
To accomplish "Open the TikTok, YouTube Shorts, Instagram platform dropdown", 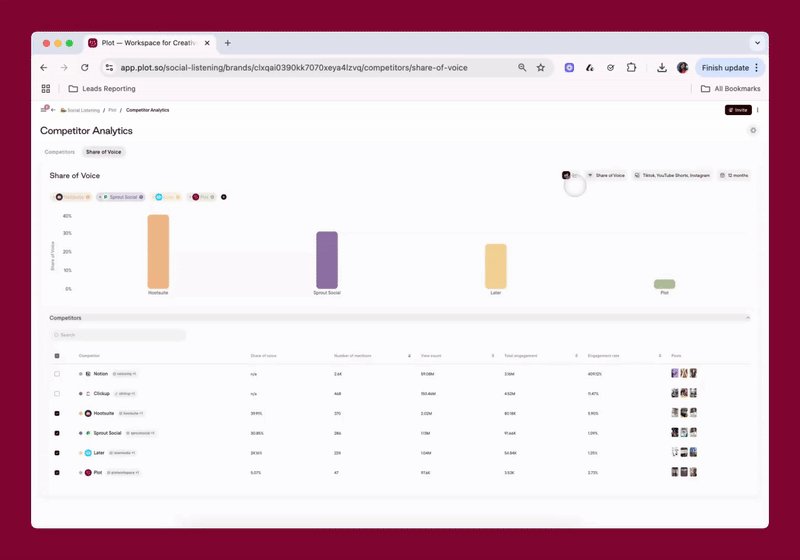I will pos(671,175).
